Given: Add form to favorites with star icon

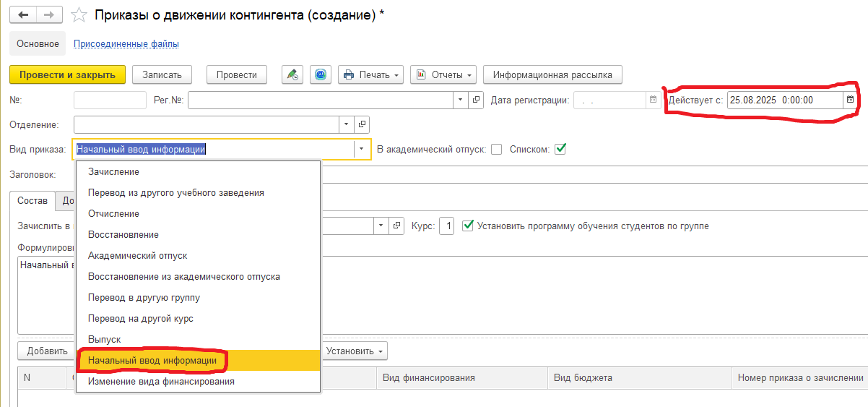Looking at the screenshot, I should [x=81, y=15].
